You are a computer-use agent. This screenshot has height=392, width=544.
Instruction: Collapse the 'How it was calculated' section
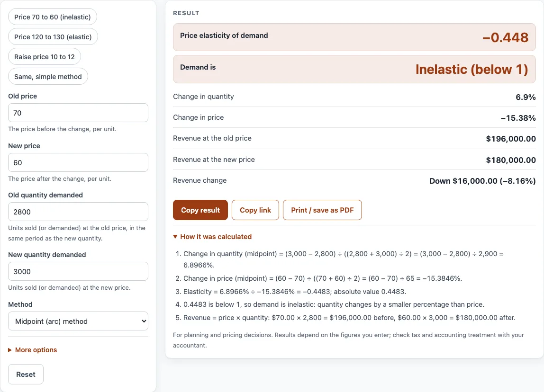pos(212,237)
